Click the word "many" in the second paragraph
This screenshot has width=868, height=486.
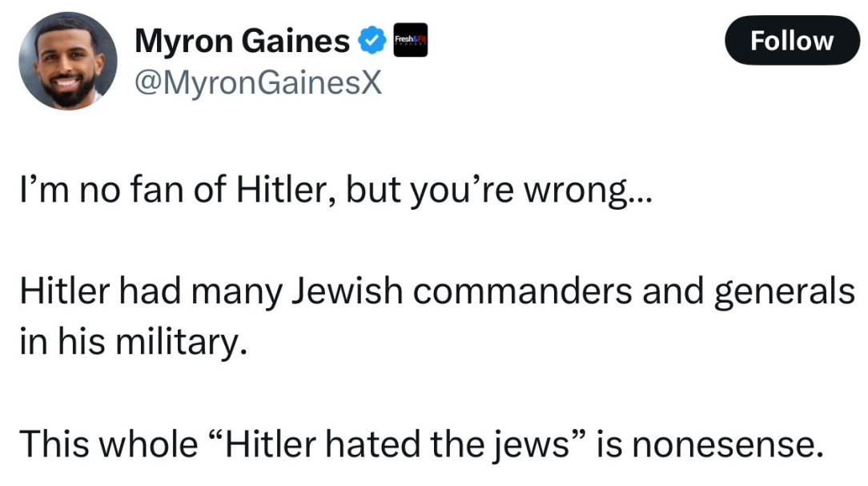pyautogui.click(x=236, y=293)
